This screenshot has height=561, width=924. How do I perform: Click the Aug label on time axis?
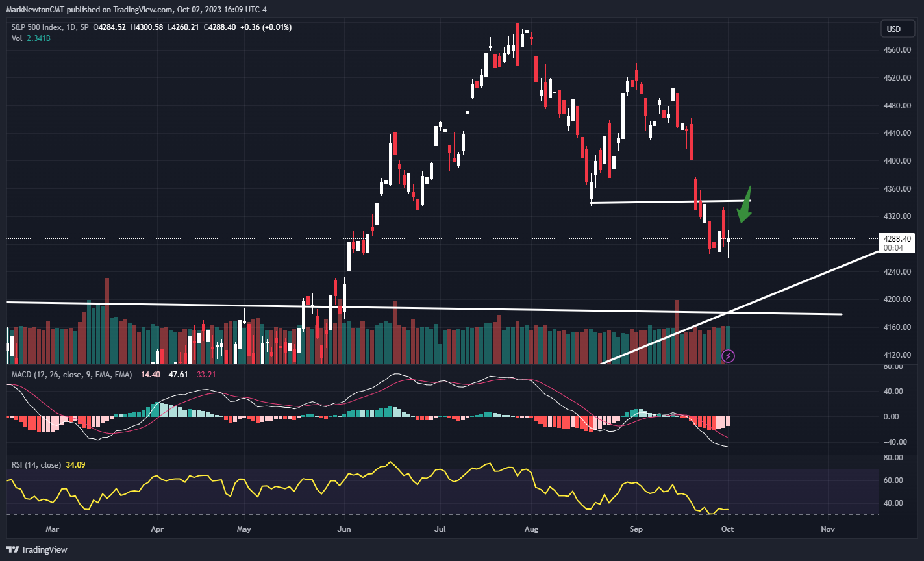(531, 529)
